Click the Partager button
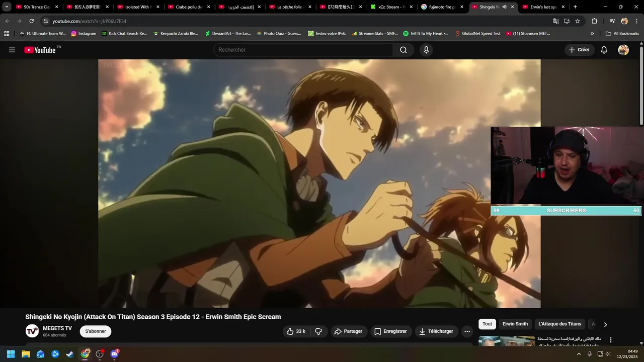The image size is (644, 362). 348,331
